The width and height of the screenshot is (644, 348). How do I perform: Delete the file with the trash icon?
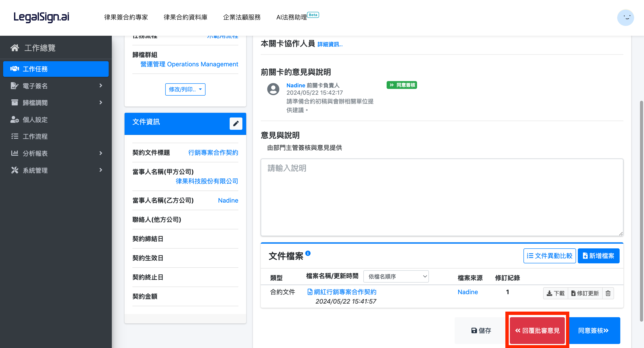608,293
